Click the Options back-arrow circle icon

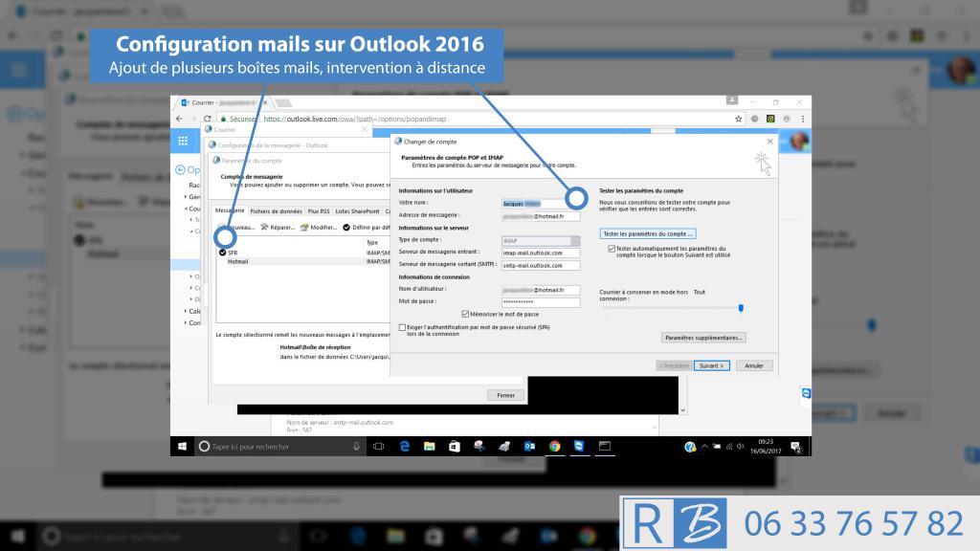180,169
